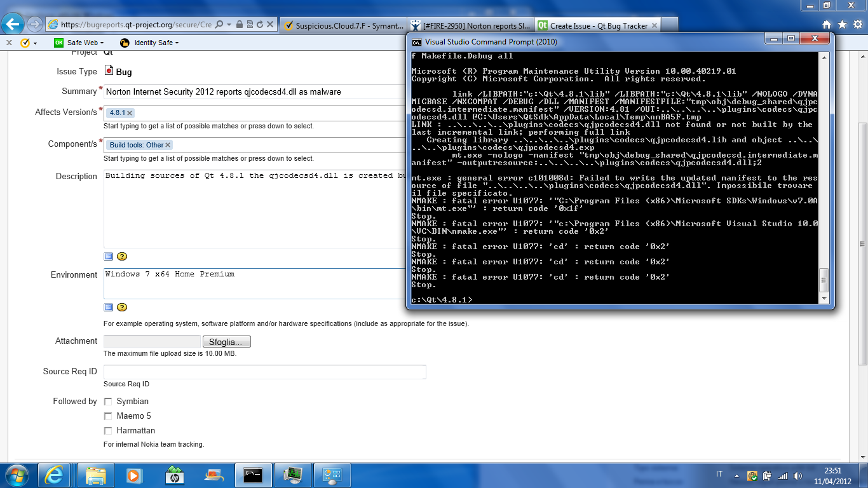Click the browser forward arrow
Viewport: 868px width, 488px height.
coord(35,24)
